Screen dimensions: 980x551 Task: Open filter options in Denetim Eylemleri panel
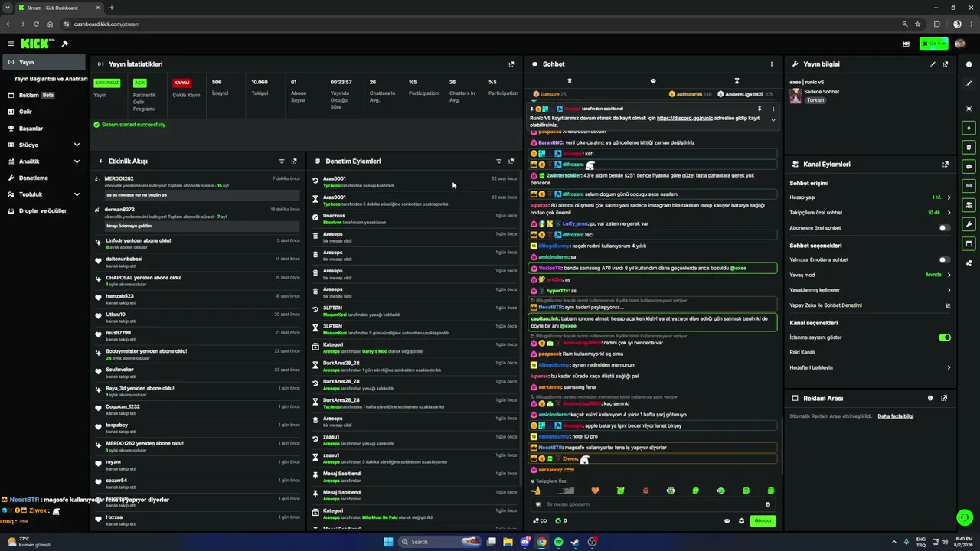tap(499, 161)
